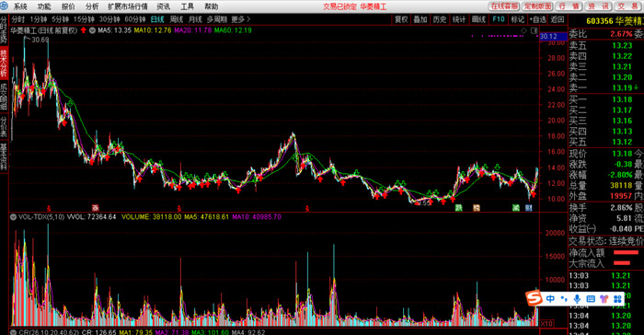Click the 统计 toolbar button
The image size is (644, 335).
(x=459, y=19)
